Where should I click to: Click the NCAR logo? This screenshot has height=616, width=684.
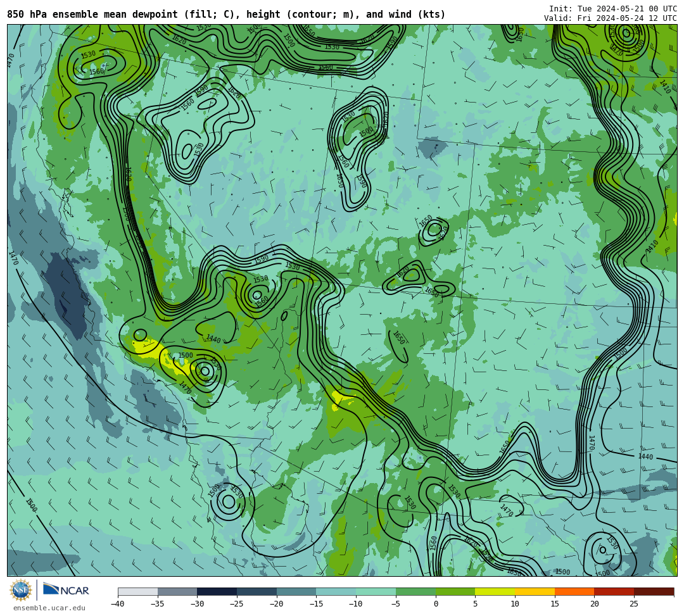[66, 590]
